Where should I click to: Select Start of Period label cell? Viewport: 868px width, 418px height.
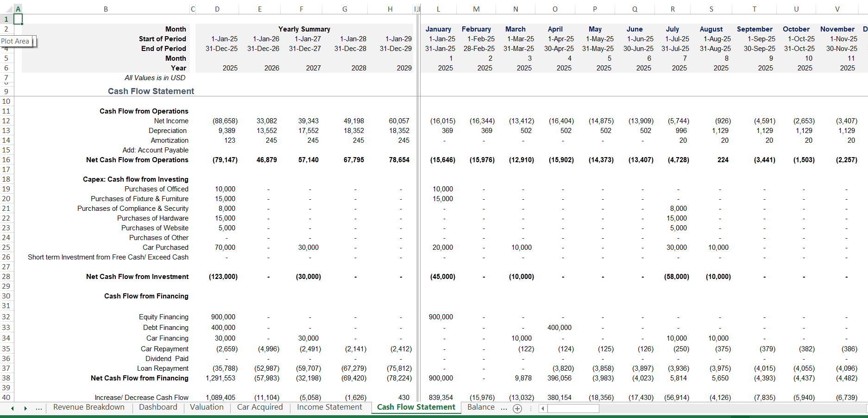[163, 39]
